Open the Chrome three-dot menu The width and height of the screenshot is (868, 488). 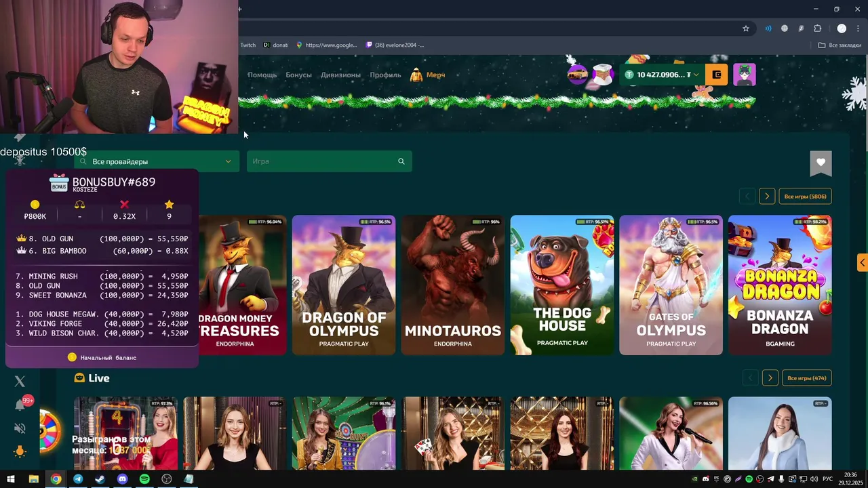click(x=858, y=28)
